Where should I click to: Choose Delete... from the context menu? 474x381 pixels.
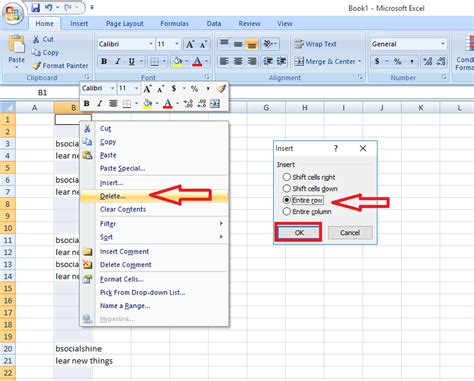pyautogui.click(x=155, y=196)
